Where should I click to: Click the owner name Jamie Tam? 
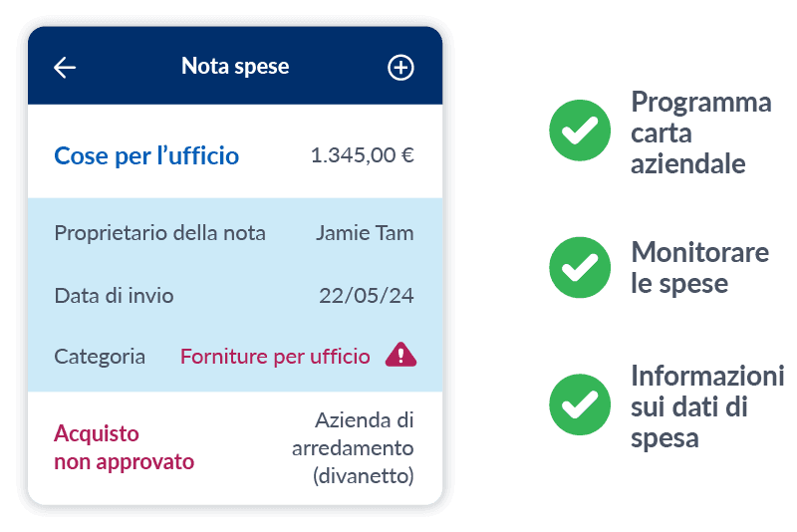(x=364, y=234)
